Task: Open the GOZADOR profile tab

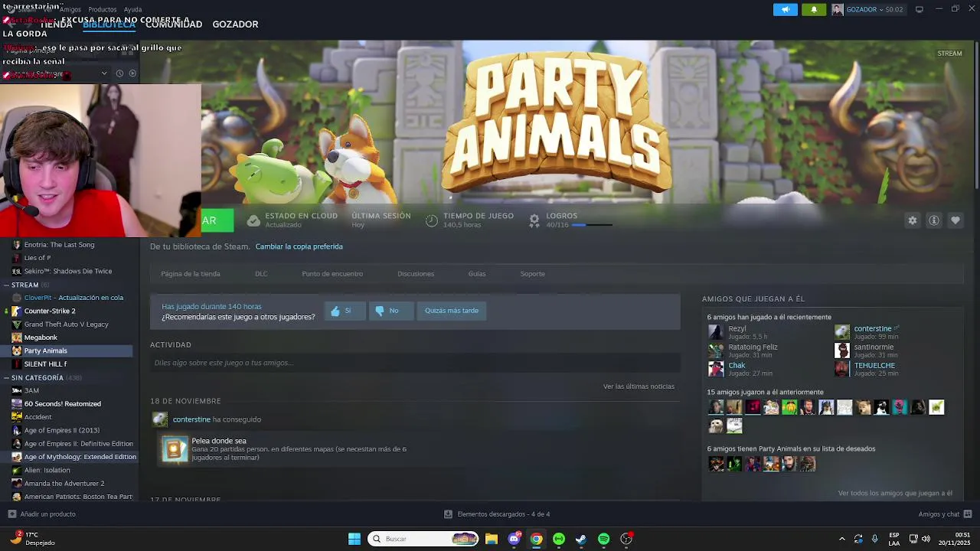Action: click(x=235, y=24)
